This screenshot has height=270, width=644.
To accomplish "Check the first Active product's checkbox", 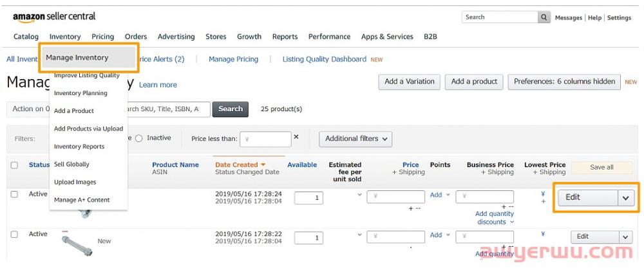I will [14, 194].
